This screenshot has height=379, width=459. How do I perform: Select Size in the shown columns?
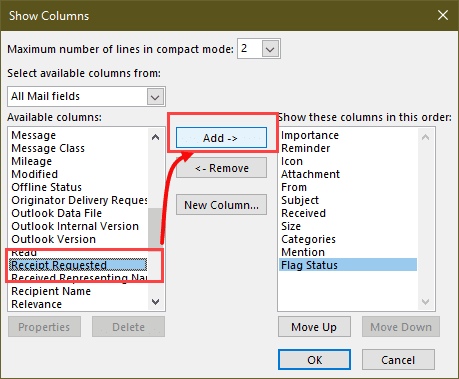[x=348, y=226]
